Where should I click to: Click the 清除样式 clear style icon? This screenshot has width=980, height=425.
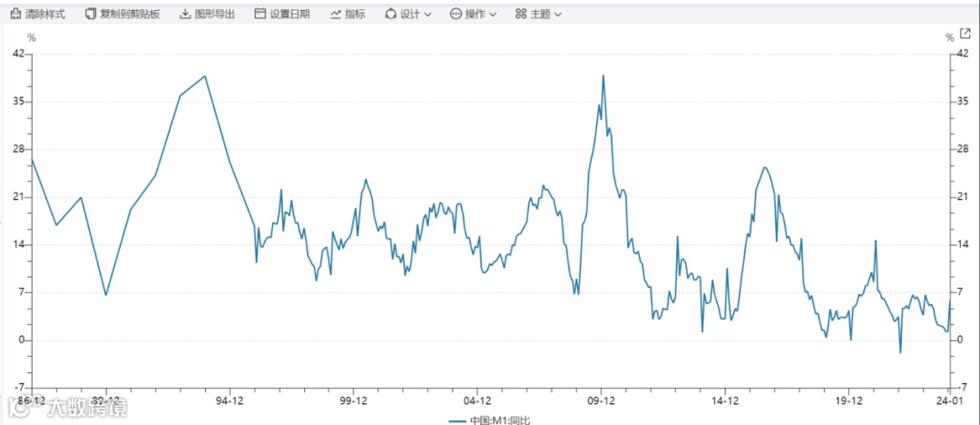pos(15,14)
